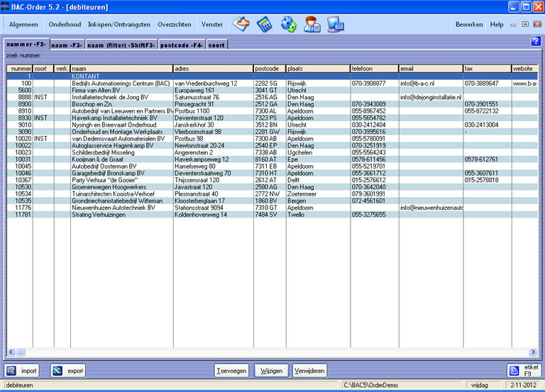Click the etiket F9 label button

[524, 371]
